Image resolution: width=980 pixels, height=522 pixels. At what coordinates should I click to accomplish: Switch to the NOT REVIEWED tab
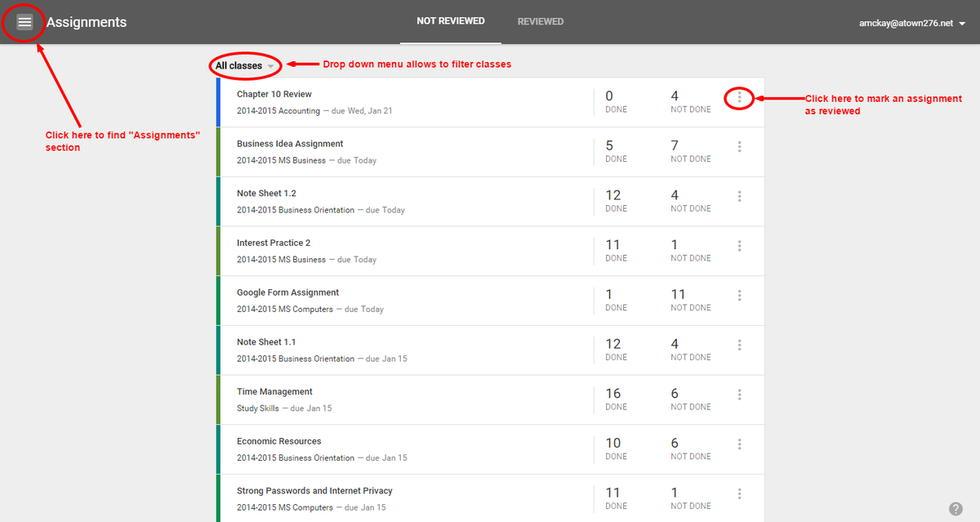coord(451,21)
